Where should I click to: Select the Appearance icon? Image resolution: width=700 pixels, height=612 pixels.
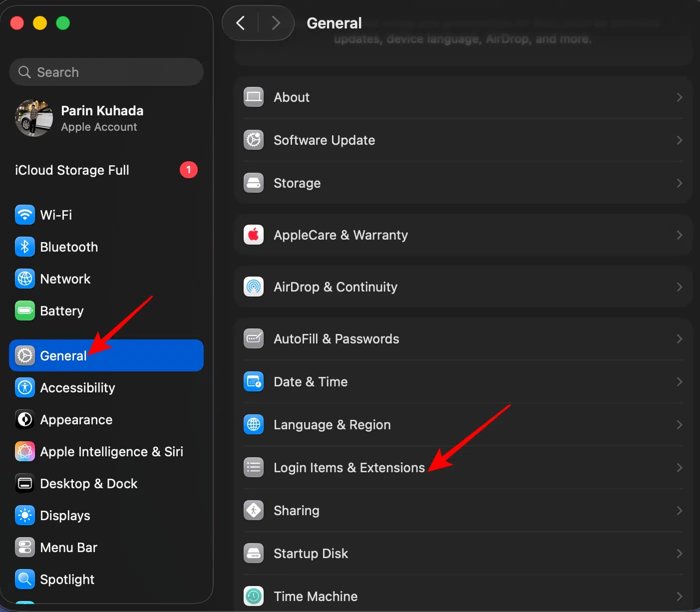click(25, 420)
